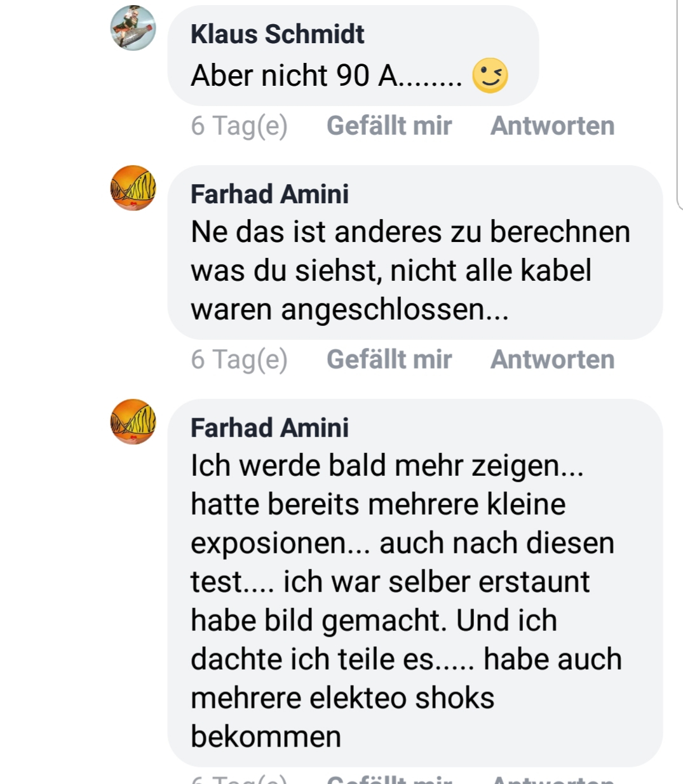Click partially visible 'Antworten' below 'bekommen' comment
Viewport: 683px width, 784px height.
[x=552, y=778]
